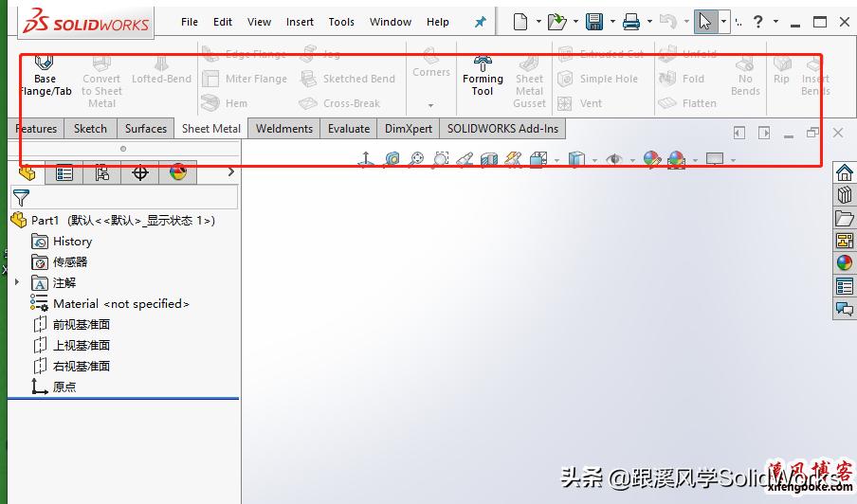Click the View Orientation triad icon

tap(366, 159)
